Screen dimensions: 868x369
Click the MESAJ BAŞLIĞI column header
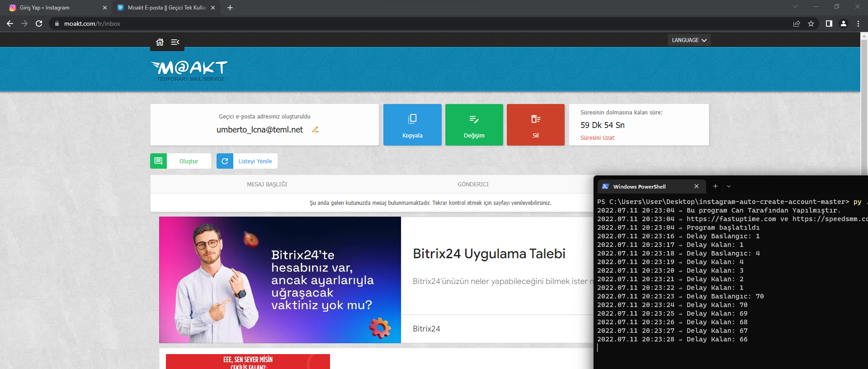point(267,184)
